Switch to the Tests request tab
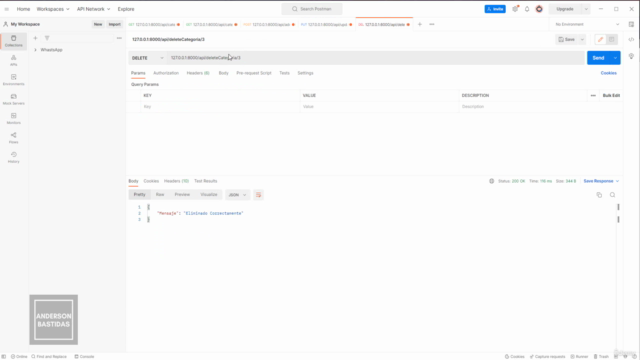Screen dimensions: 640x360 [x=284, y=73]
